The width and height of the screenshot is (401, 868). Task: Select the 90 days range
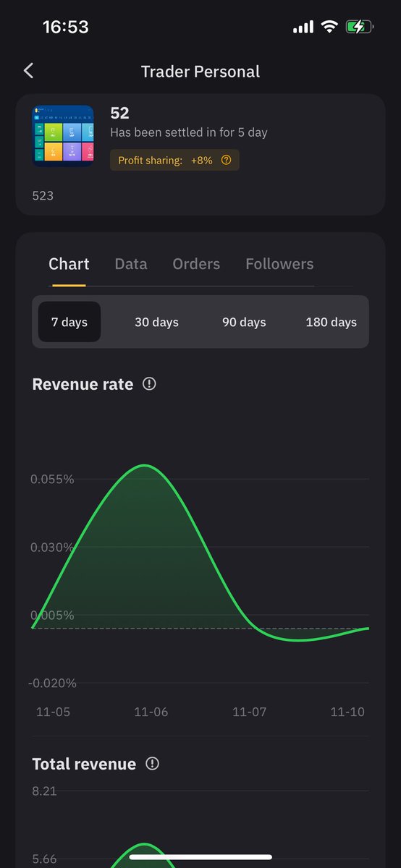[x=244, y=322]
